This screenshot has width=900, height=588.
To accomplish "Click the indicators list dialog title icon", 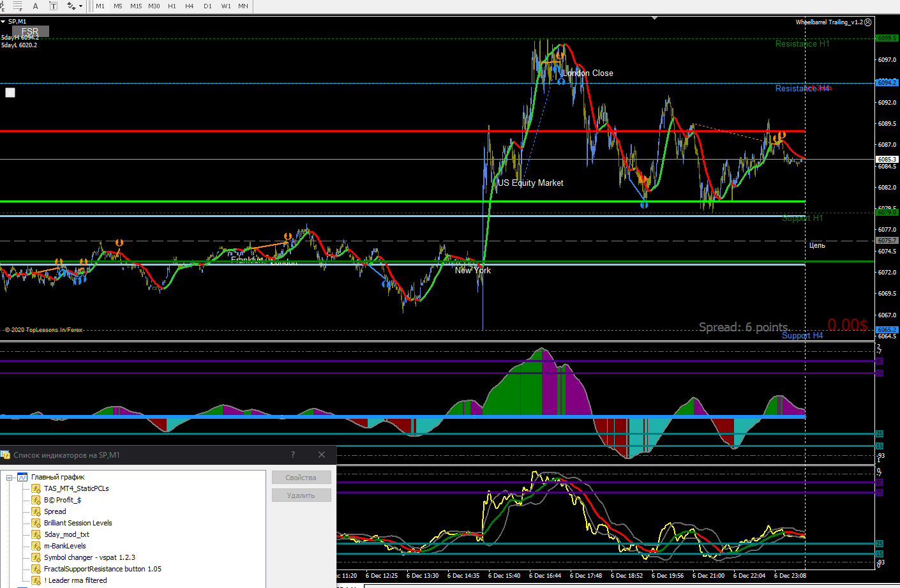I will pos(6,455).
